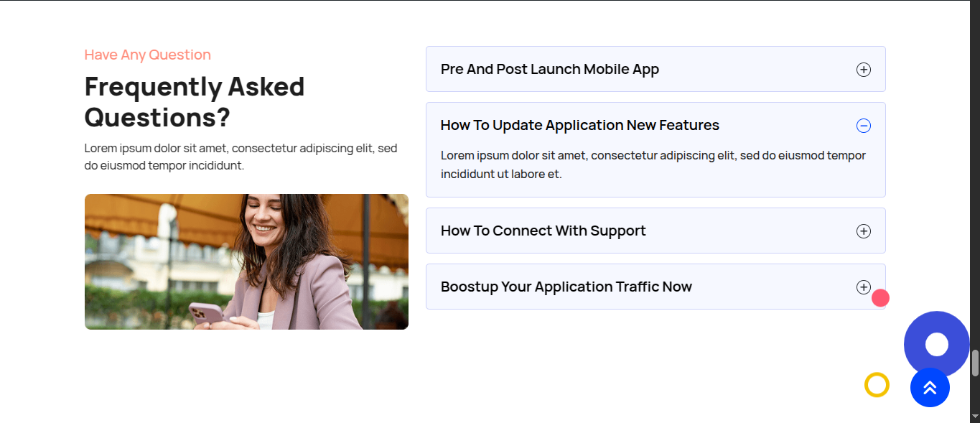
Task: Click plus icon on Boostup Your Application Traffic
Action: coord(864,287)
